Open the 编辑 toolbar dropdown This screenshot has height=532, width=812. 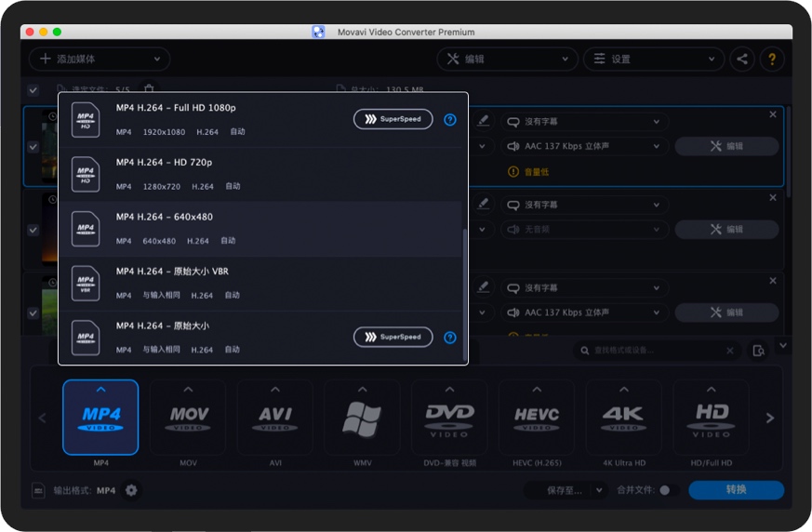click(x=507, y=59)
